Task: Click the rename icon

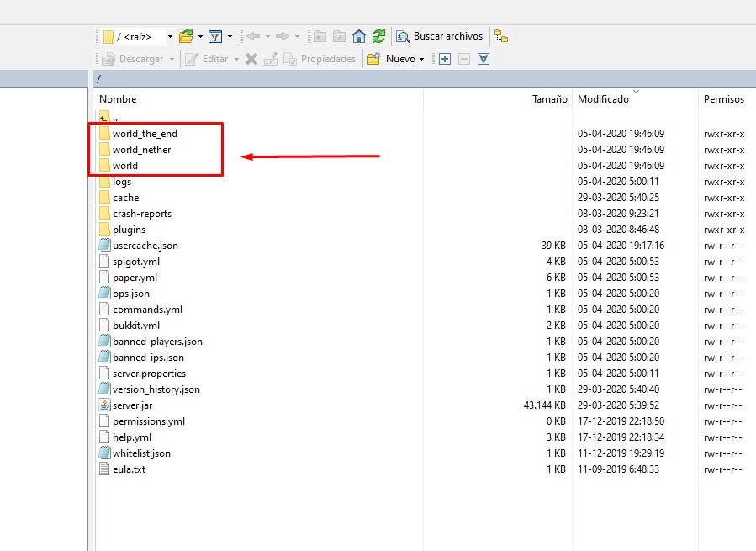Action: [x=271, y=59]
